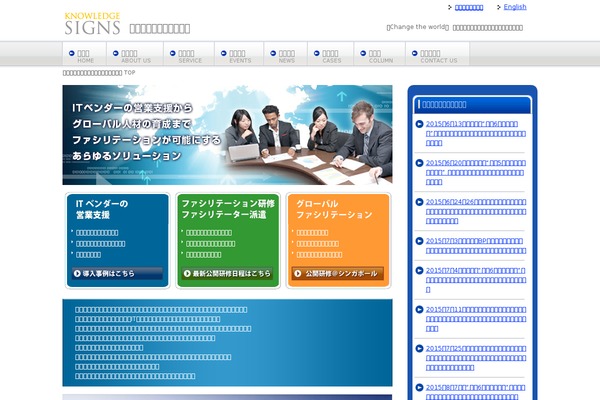
Task: Click the blue bullet icon on CASES menu
Action: pos(316,53)
